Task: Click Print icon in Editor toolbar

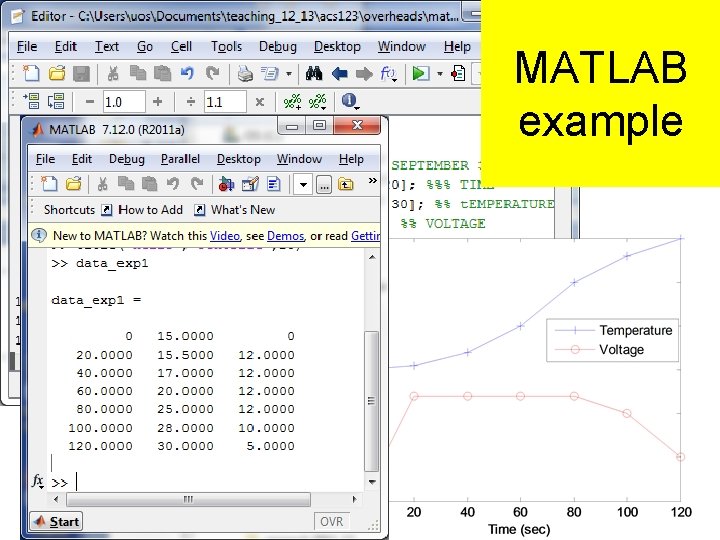Action: (x=245, y=73)
